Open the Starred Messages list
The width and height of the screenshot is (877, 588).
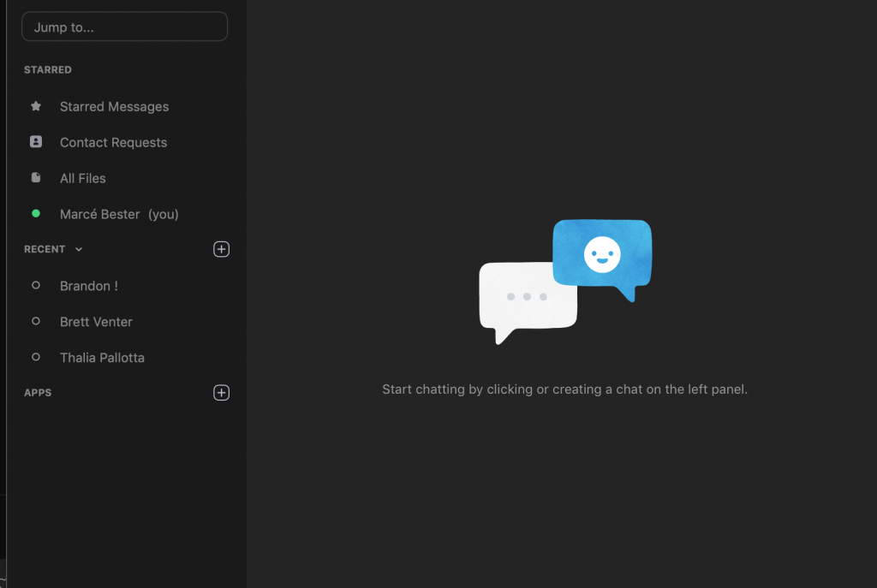pyautogui.click(x=114, y=107)
